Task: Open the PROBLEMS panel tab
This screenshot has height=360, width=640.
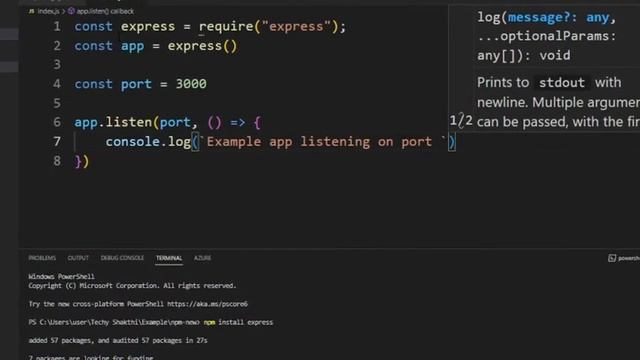Action: [42, 258]
